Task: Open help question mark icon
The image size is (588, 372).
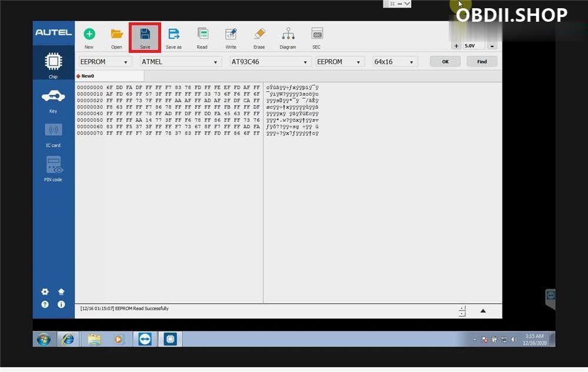Action: click(45, 304)
